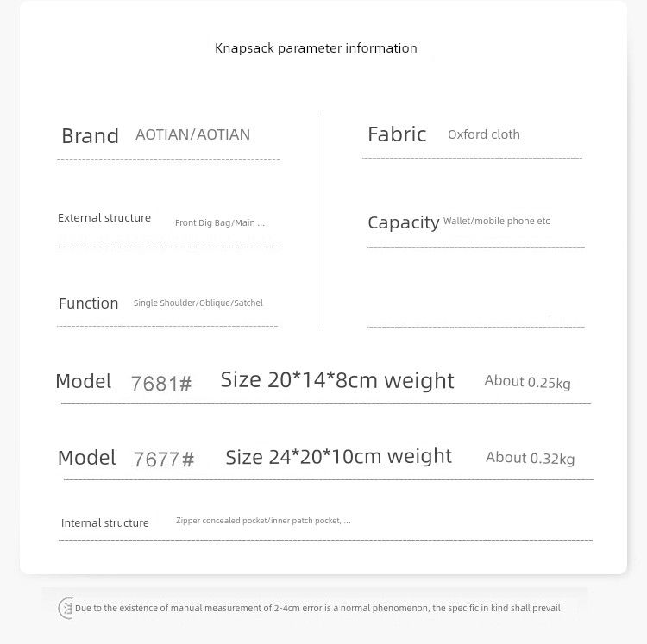Click the notice icon beside the measurement disclaimer
The height and width of the screenshot is (644, 647).
coord(66,608)
